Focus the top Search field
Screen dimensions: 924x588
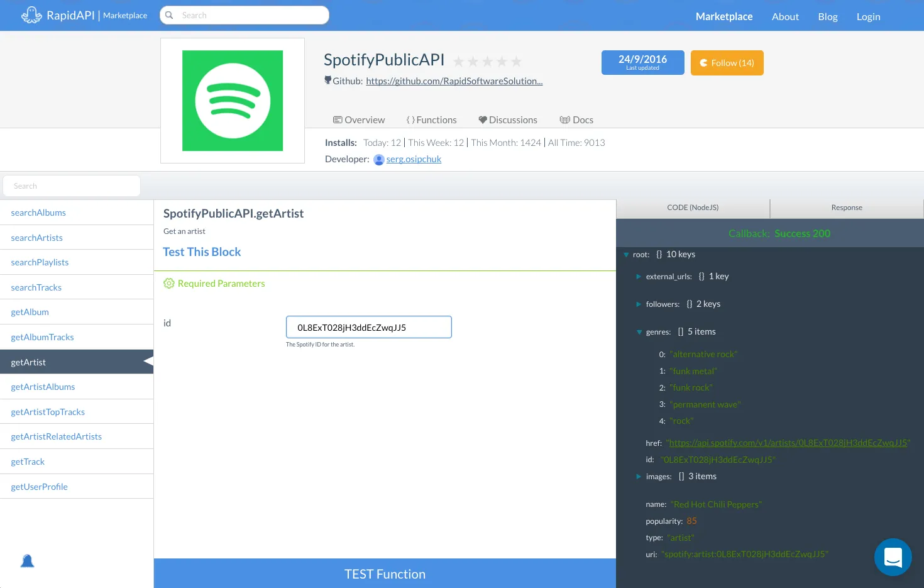(245, 15)
